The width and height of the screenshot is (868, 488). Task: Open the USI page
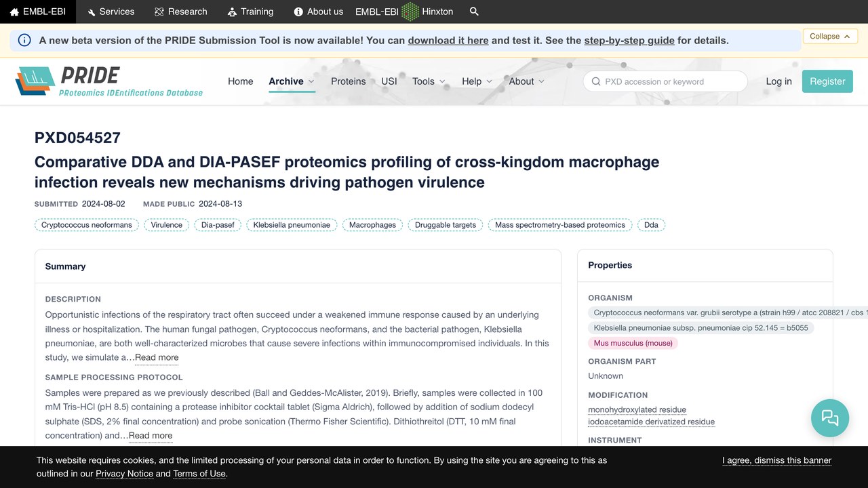[389, 81]
